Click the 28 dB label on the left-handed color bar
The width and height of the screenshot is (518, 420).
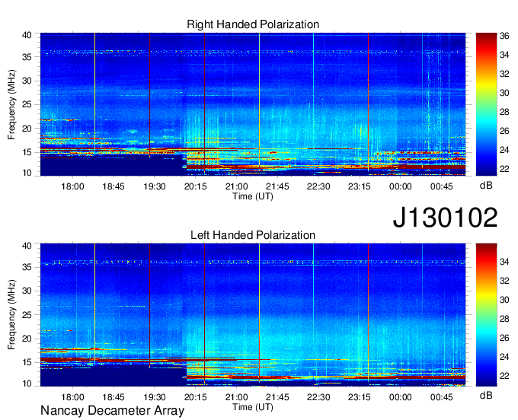pos(504,319)
